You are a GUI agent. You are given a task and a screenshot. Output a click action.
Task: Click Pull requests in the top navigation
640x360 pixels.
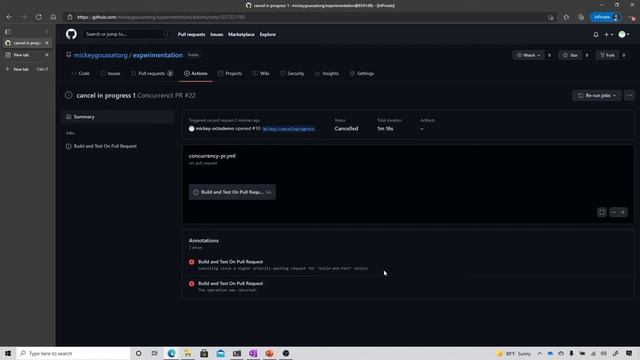[x=191, y=35]
